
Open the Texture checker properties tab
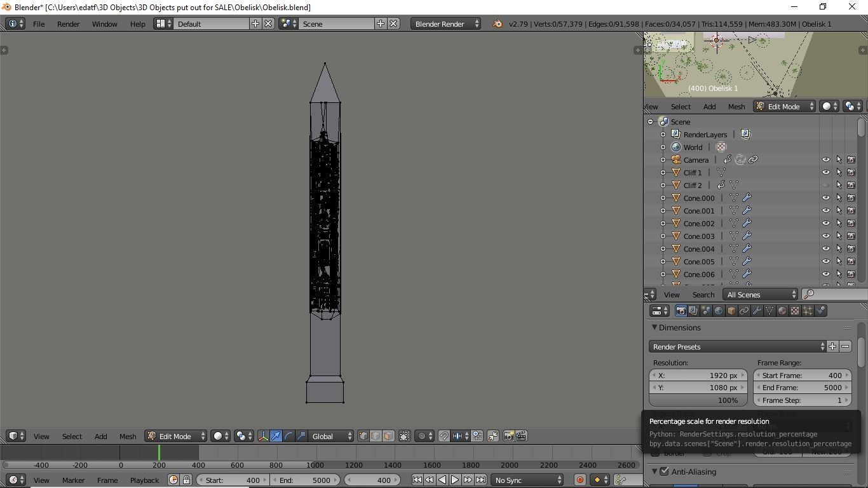click(795, 311)
